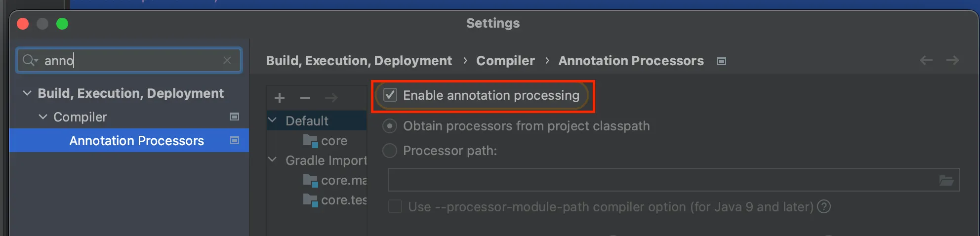The width and height of the screenshot is (980, 236).
Task: Click the add profile plus icon
Action: click(280, 98)
